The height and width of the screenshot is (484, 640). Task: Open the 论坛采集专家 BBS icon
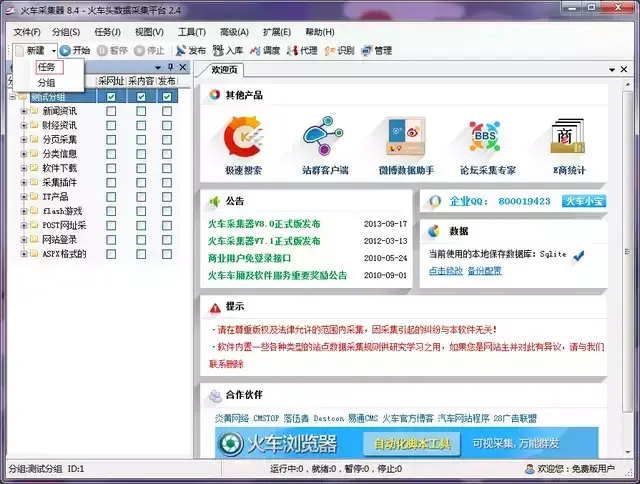485,136
